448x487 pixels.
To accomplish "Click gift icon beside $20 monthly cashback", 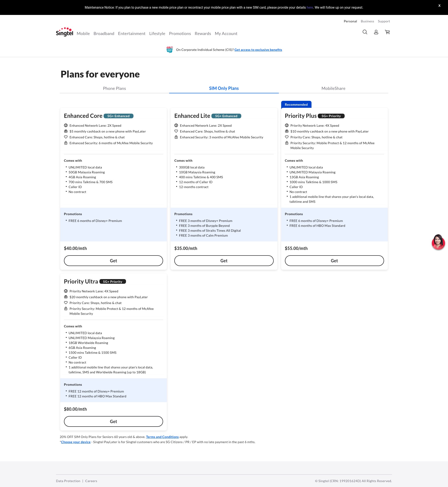I will point(66,297).
